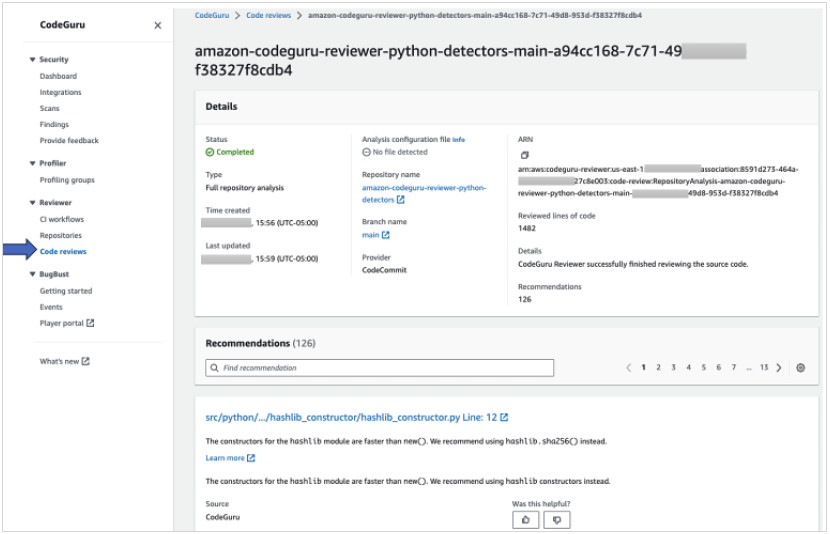This screenshot has width=830, height=534.
Task: Collapse the Security section
Action: [x=32, y=60]
